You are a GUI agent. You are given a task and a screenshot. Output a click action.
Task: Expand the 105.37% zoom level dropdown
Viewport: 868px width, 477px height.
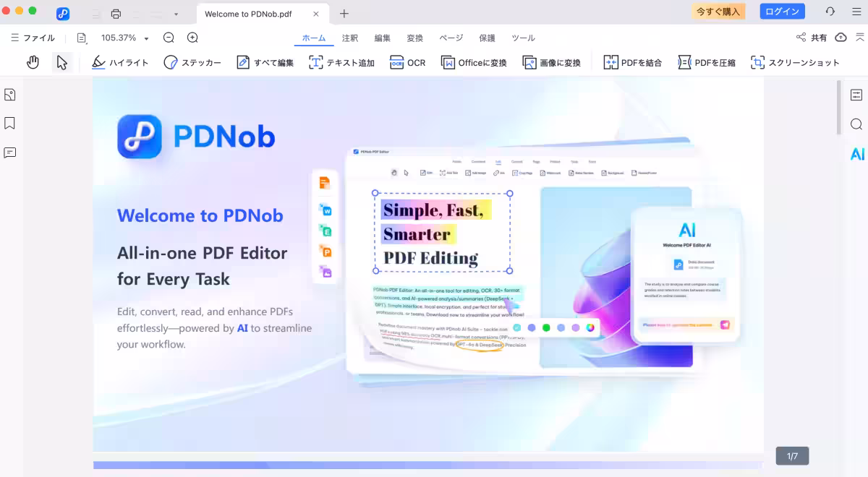146,38
